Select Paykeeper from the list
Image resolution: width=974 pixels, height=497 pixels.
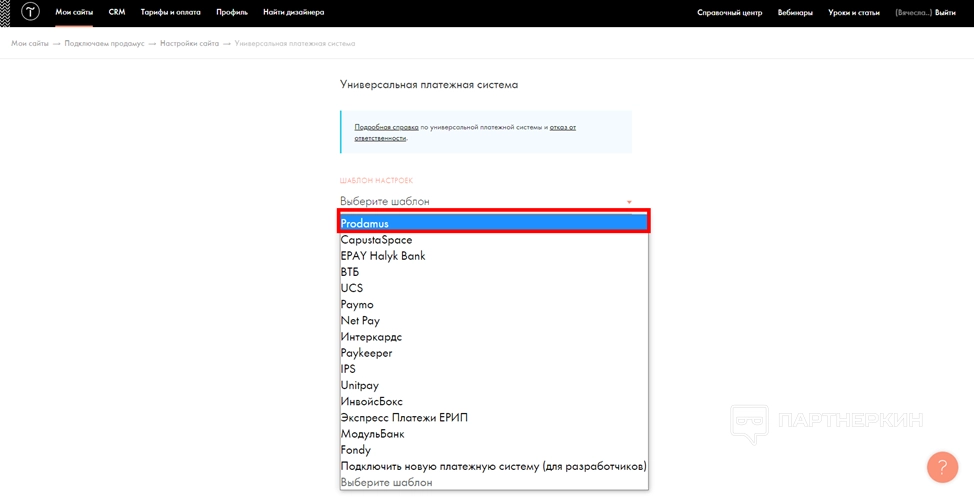494,353
